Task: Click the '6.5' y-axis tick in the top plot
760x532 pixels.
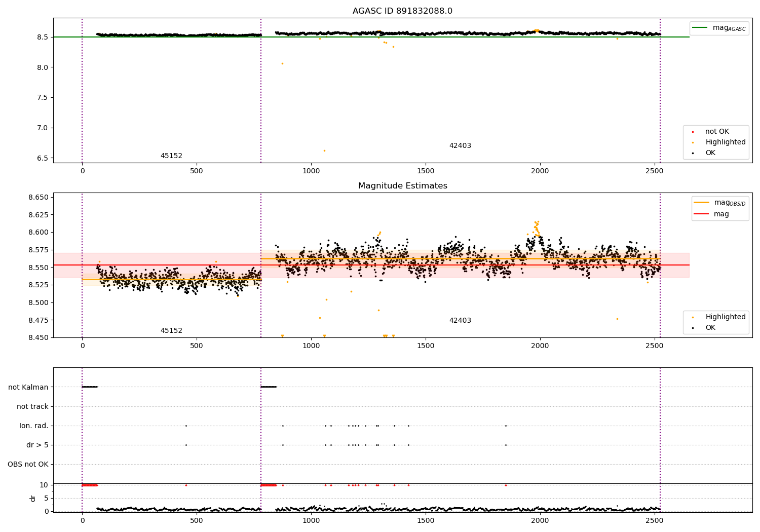Action: (x=43, y=158)
